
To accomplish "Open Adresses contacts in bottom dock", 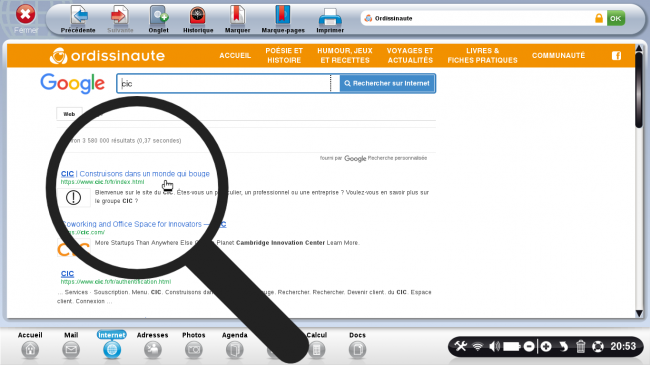I will [x=153, y=345].
